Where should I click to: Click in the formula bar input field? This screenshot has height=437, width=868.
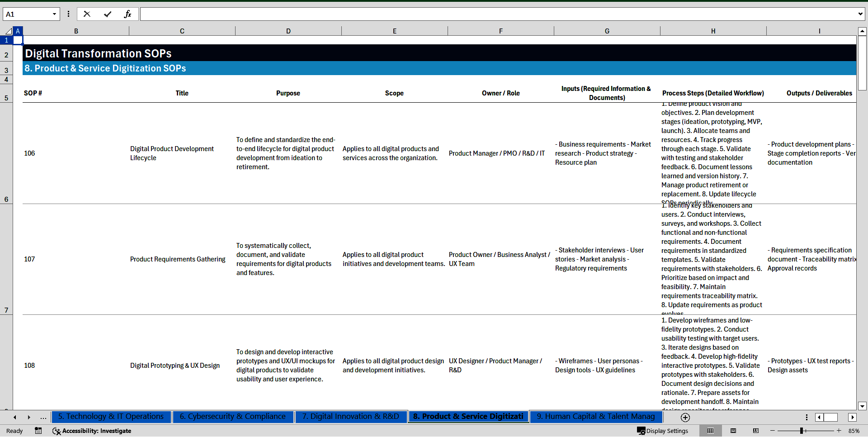click(x=497, y=14)
